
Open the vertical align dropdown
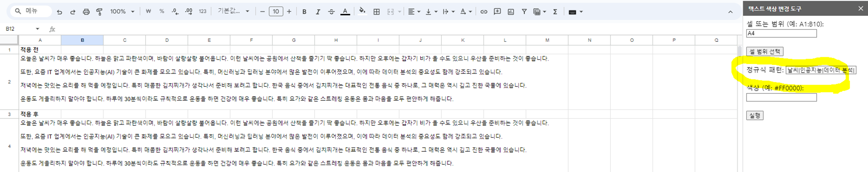(x=431, y=12)
